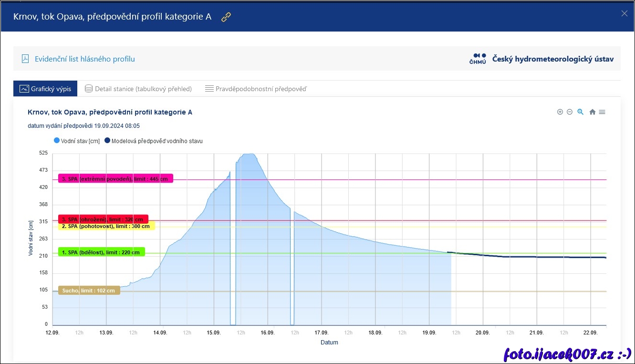Open the Pravděpodobnostní předpověď tab

pos(256,89)
